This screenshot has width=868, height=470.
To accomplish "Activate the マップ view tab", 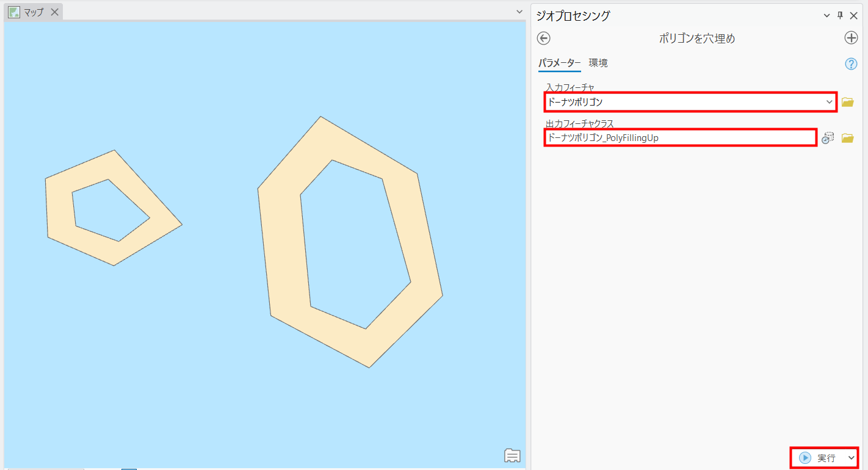I will pyautogui.click(x=34, y=12).
